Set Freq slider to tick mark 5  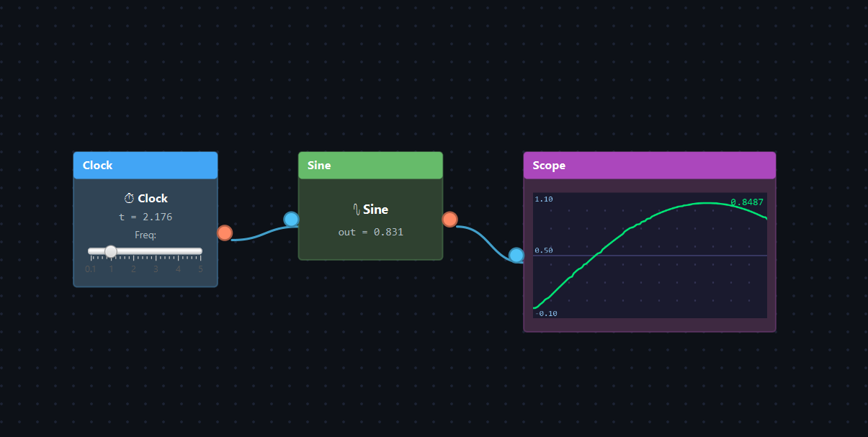point(200,251)
